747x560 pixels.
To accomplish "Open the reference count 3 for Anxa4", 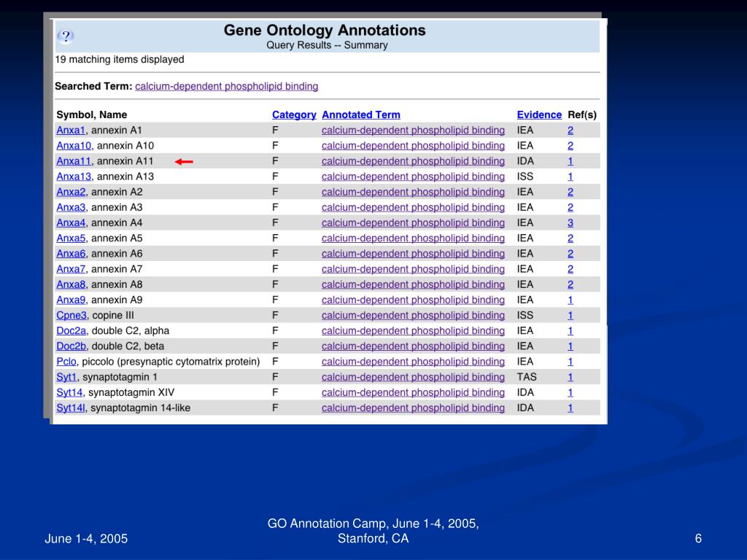I will click(x=570, y=223).
